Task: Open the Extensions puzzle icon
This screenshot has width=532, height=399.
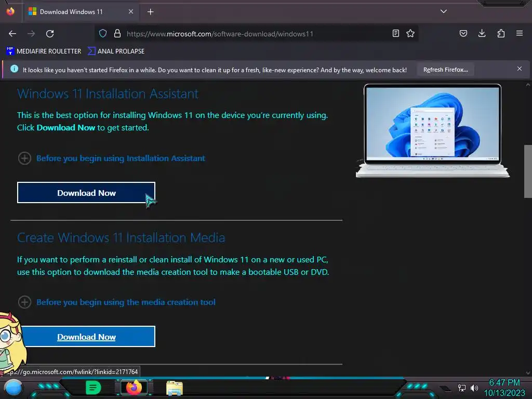Action: pos(501,33)
